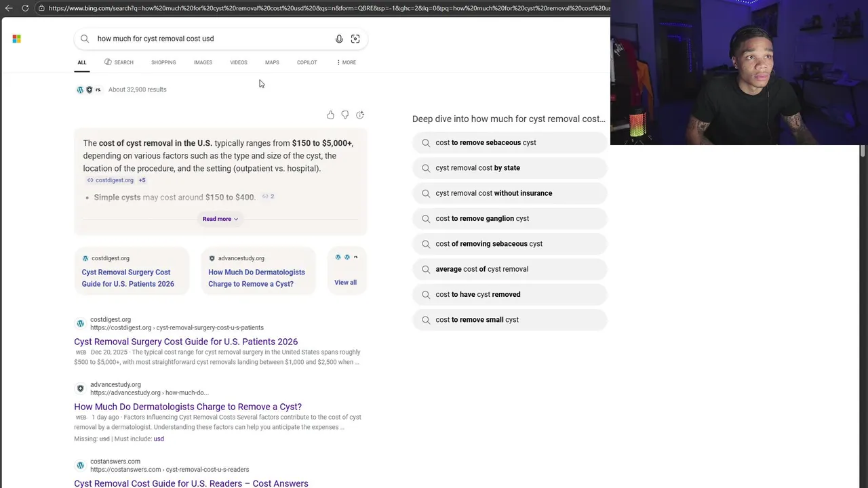The image size is (868, 488).
Task: Click the costanswers.com cyst-removal-cost URL breadcrumb
Action: pos(170,470)
